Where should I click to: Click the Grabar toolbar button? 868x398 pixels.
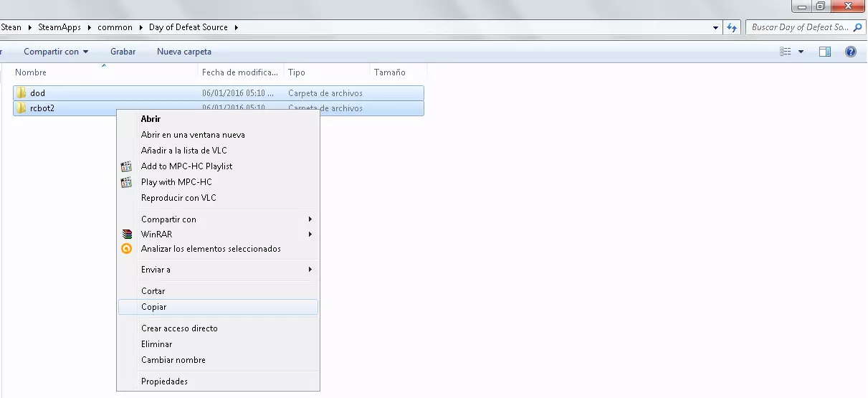(123, 52)
